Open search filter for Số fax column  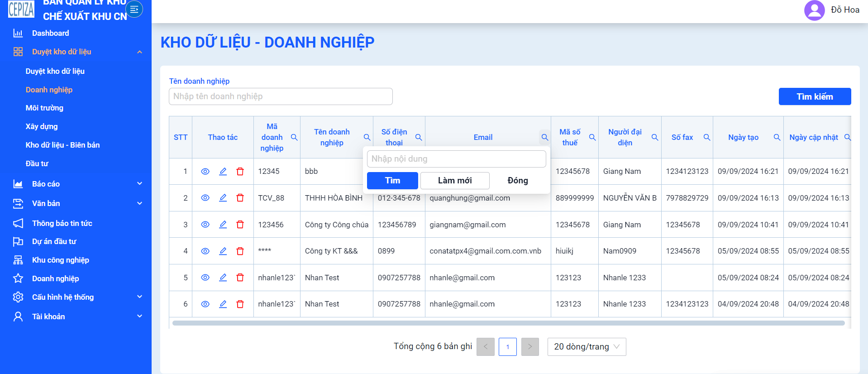coord(707,137)
